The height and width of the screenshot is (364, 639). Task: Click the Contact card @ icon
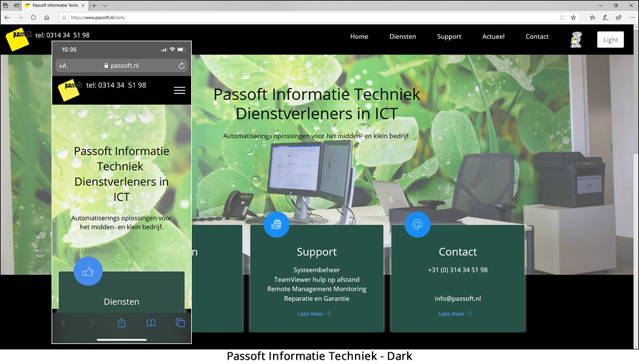[418, 224]
